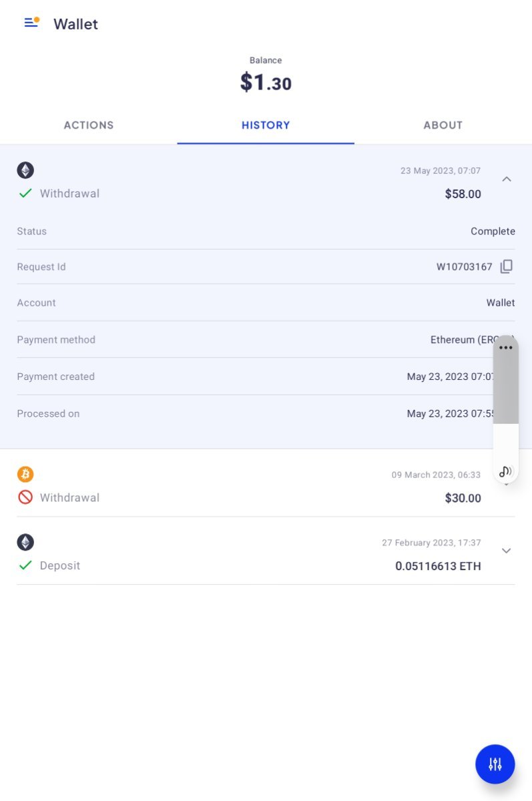Click the green check on the deposit entry
The width and height of the screenshot is (532, 801).
tap(25, 565)
